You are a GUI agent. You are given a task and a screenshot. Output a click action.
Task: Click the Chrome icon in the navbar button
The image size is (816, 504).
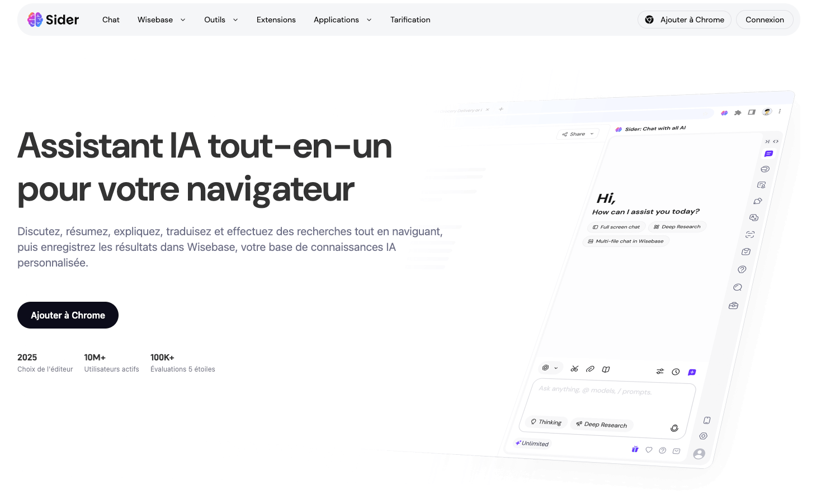point(649,20)
